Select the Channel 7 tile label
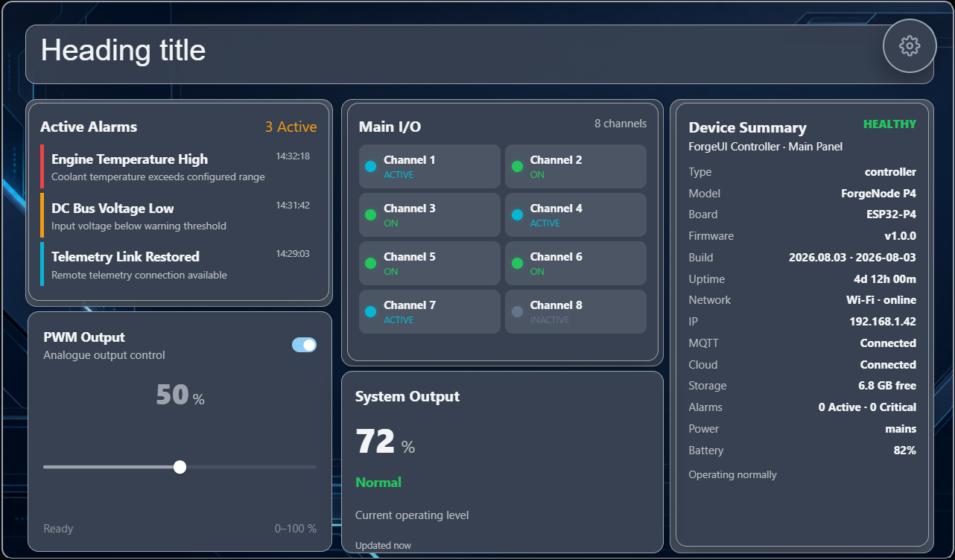955x560 pixels. (409, 305)
